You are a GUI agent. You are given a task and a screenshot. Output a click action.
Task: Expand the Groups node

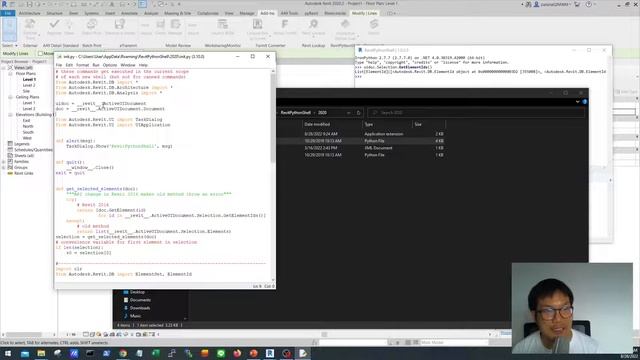4,167
